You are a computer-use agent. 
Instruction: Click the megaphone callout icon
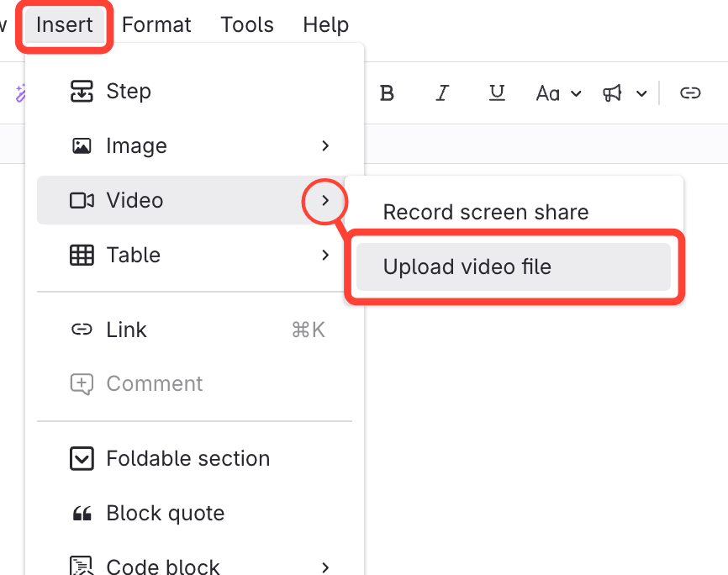click(613, 93)
